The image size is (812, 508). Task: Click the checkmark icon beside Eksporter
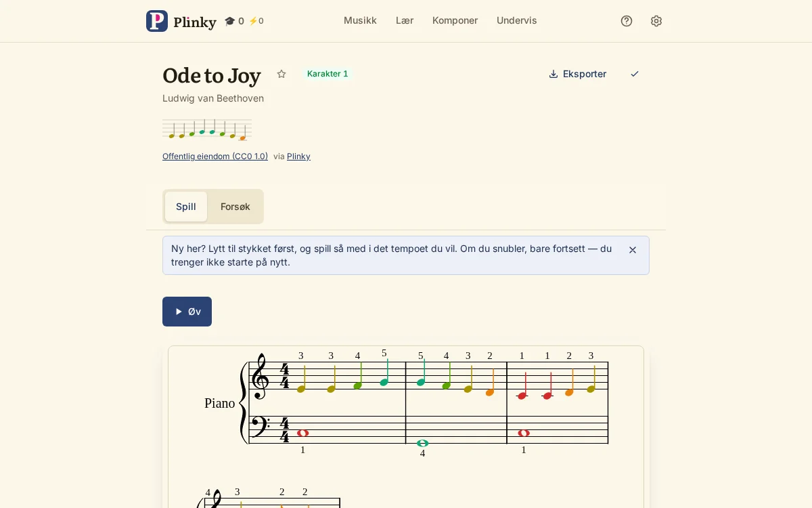(x=635, y=74)
